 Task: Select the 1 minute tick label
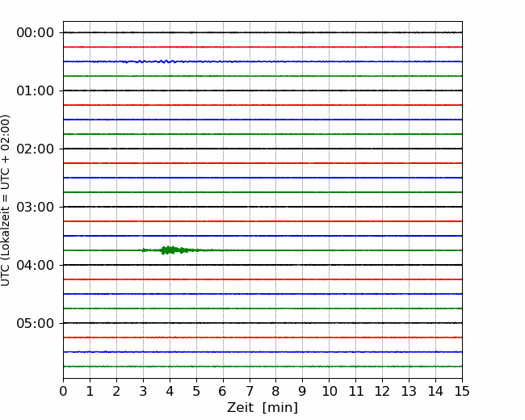tap(90, 391)
